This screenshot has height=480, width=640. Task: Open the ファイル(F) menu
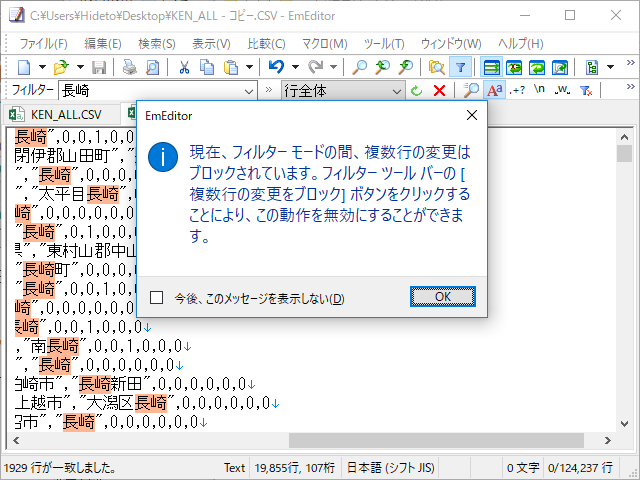point(43,44)
